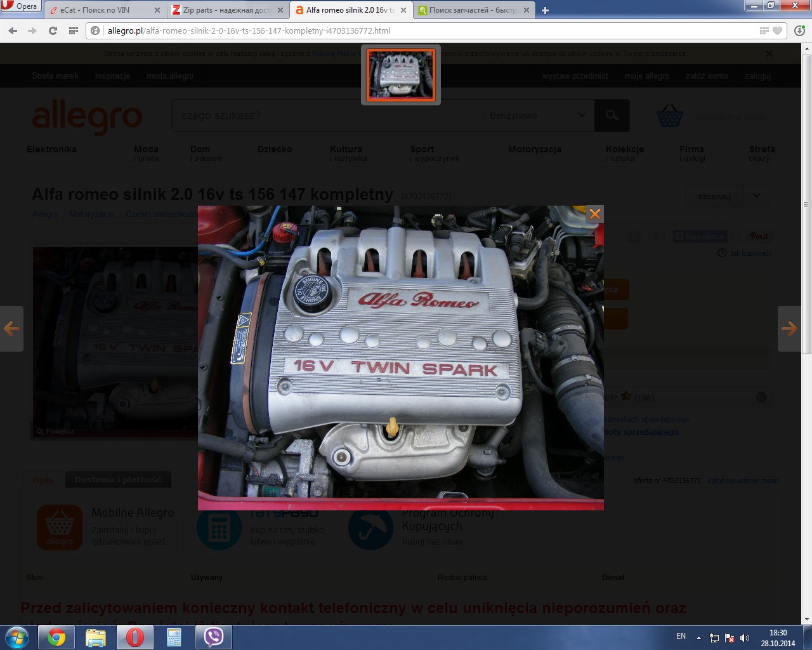The image size is (812, 650).
Task: Open Google Chrome from taskbar
Action: pyautogui.click(x=56, y=637)
